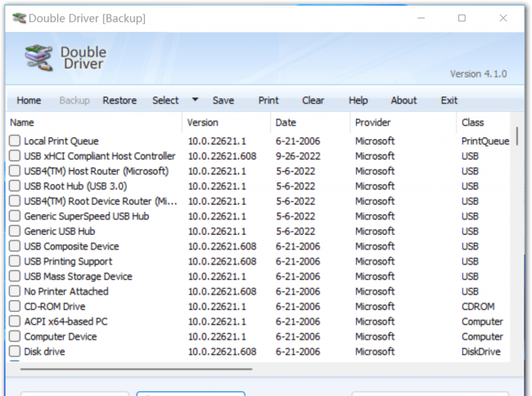Viewport: 532px width, 396px height.
Task: Click Clear in the toolbar
Action: pos(313,101)
